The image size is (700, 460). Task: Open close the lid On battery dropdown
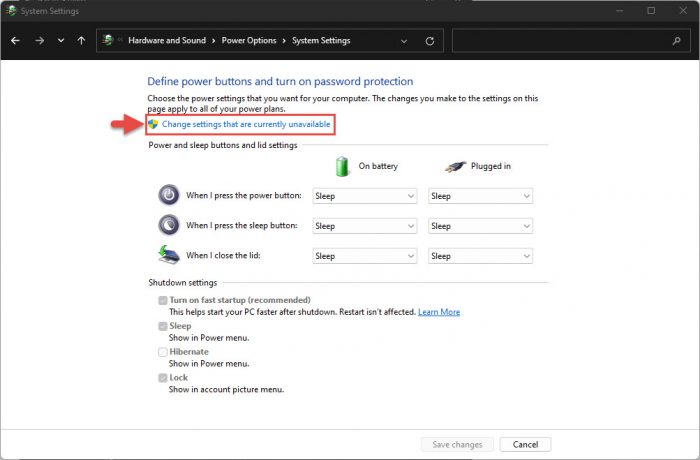point(365,256)
